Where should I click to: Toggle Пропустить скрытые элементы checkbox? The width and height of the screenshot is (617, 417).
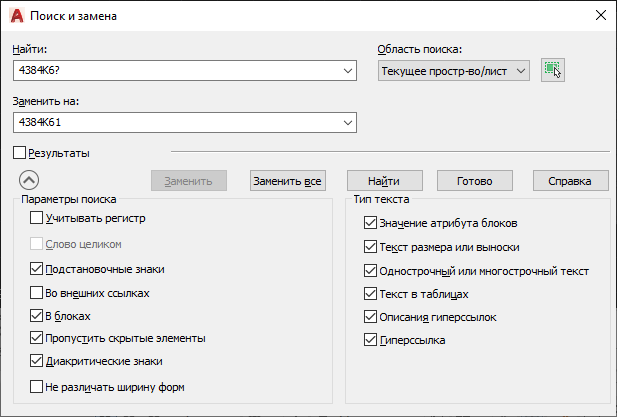pyautogui.click(x=37, y=339)
